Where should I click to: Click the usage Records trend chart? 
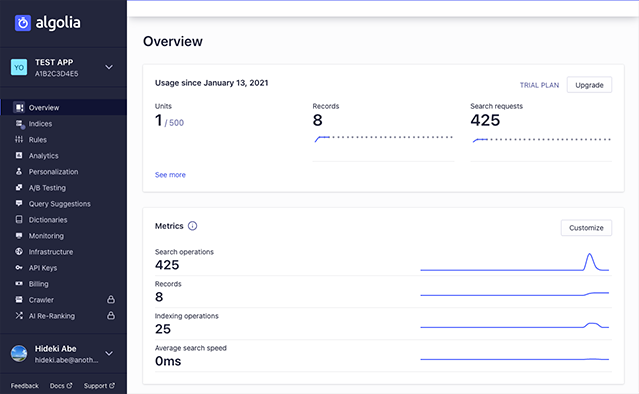(383, 139)
